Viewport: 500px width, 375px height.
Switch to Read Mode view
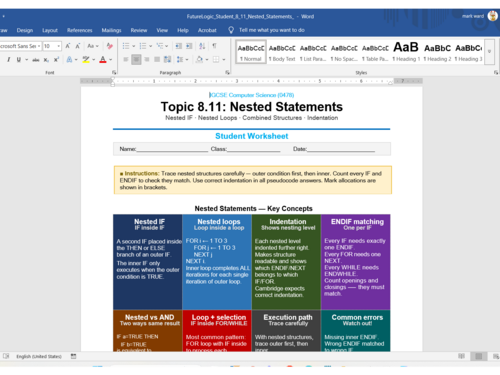coord(461,356)
